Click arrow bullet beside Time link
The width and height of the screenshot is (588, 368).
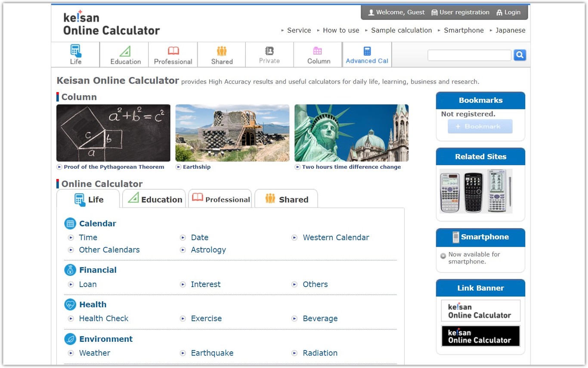pyautogui.click(x=71, y=238)
